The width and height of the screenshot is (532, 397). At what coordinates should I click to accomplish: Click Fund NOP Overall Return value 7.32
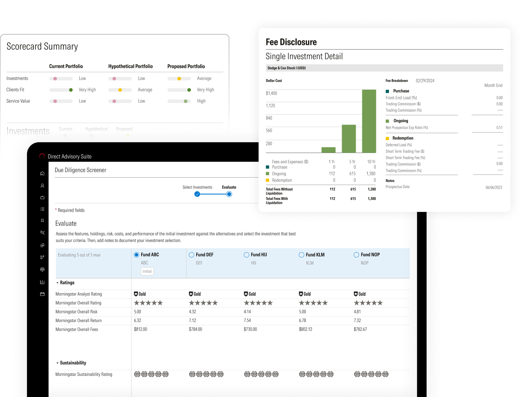pos(357,320)
